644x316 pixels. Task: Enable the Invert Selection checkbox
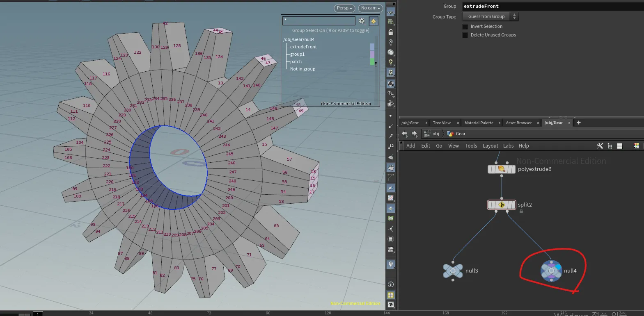pos(465,26)
